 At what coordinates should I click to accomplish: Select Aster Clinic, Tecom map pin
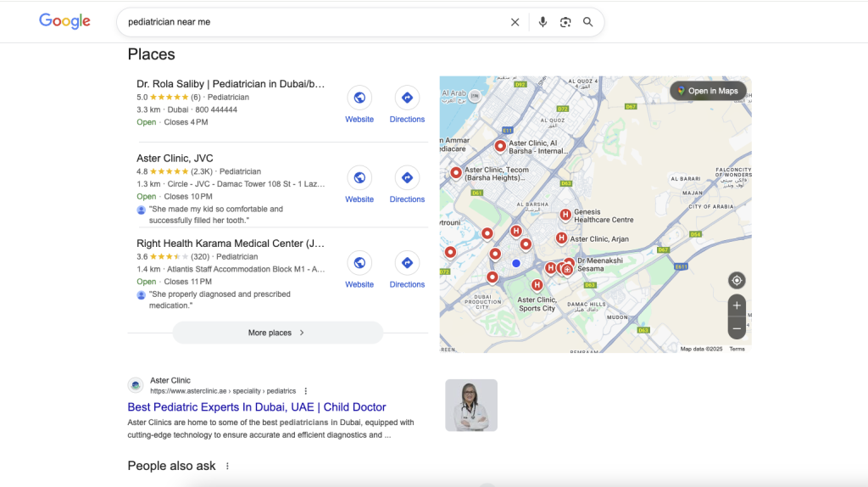tap(455, 173)
